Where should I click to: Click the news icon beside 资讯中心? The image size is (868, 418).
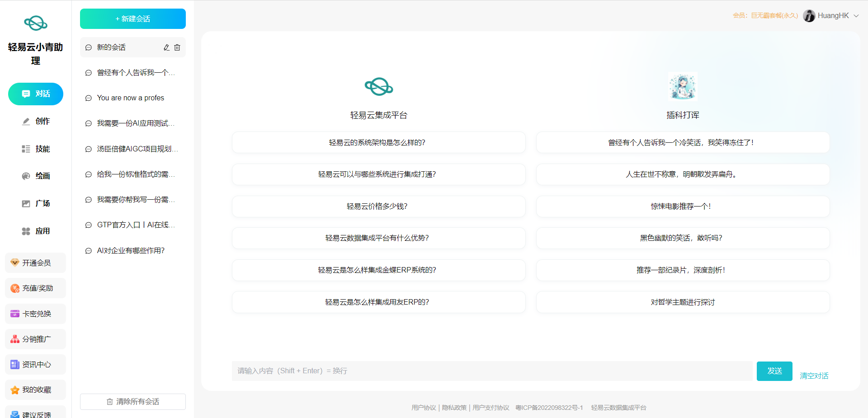[x=15, y=364]
